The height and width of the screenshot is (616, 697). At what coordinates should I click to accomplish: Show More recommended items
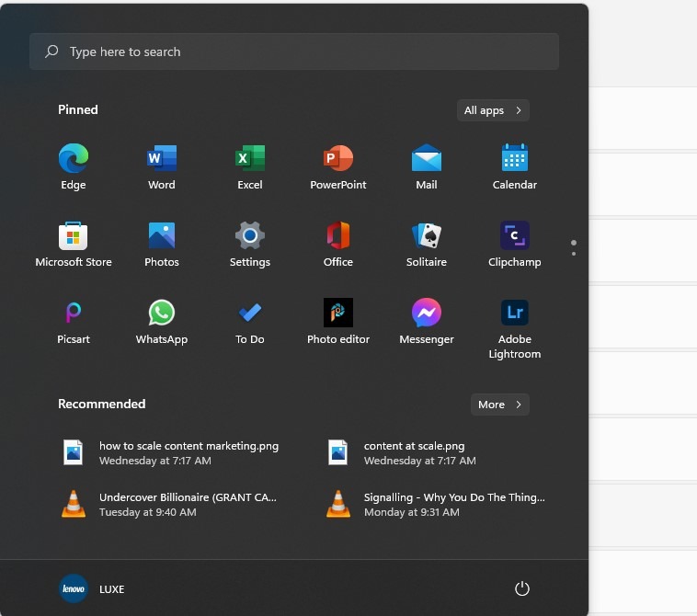499,405
